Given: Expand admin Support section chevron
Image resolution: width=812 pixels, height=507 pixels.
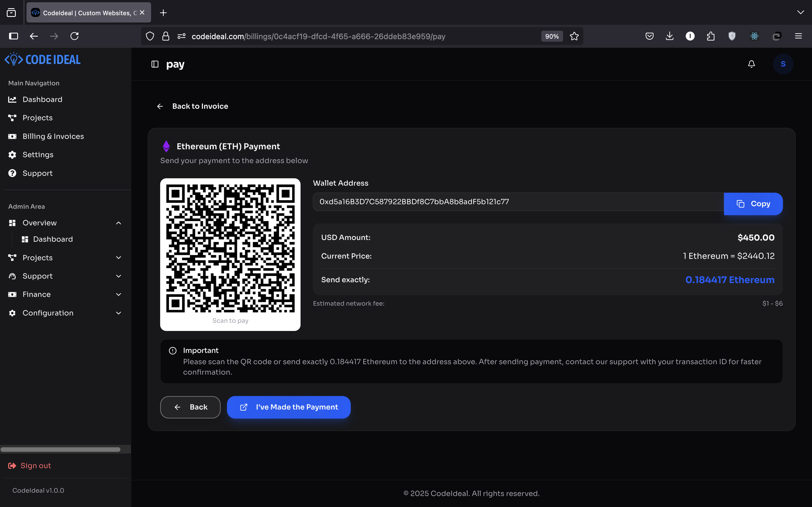Looking at the screenshot, I should (118, 276).
